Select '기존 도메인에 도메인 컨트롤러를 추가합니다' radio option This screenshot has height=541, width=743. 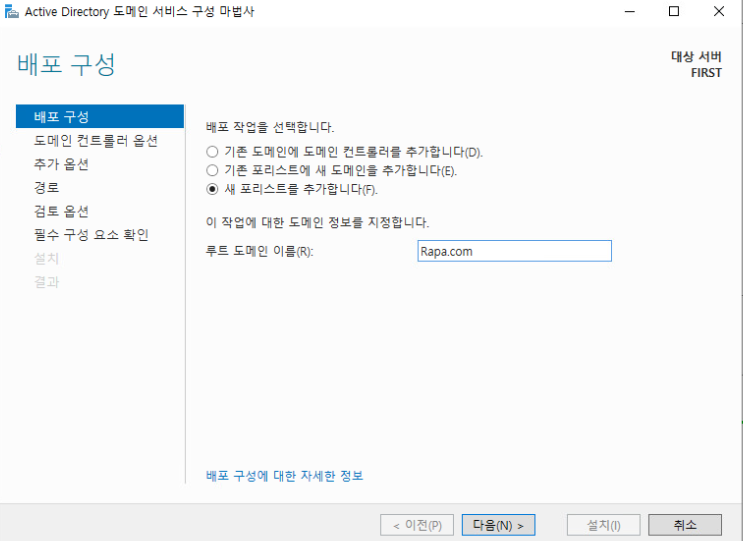pyautogui.click(x=212, y=152)
